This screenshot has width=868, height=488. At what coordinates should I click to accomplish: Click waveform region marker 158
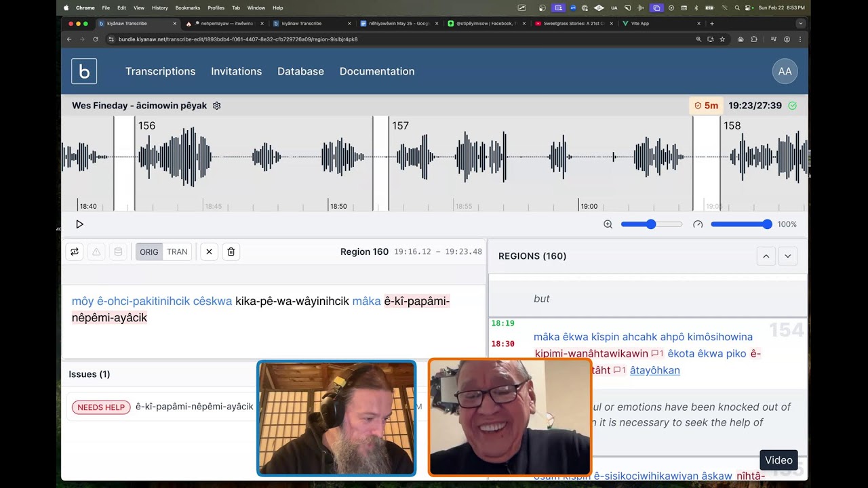click(732, 125)
